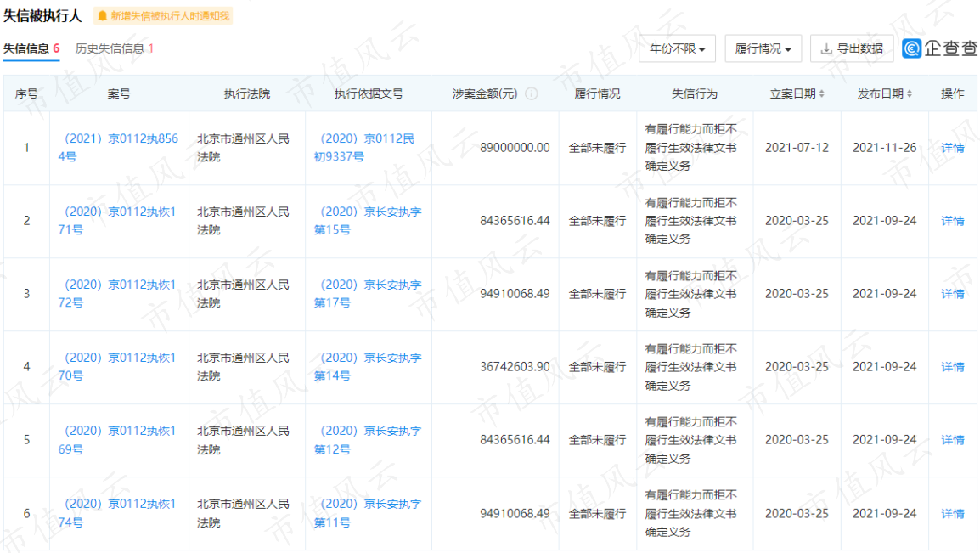
Task: Switch to 失信信息 tab
Action: (31, 48)
